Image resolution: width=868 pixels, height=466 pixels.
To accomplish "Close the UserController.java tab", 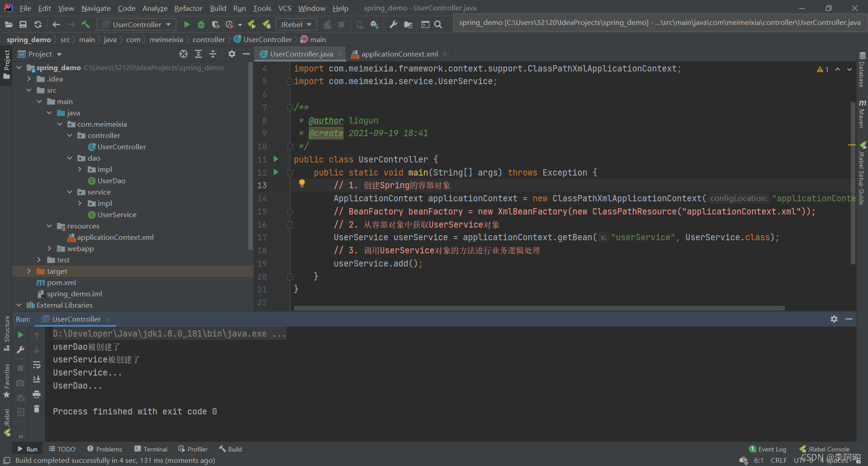I will [x=340, y=54].
